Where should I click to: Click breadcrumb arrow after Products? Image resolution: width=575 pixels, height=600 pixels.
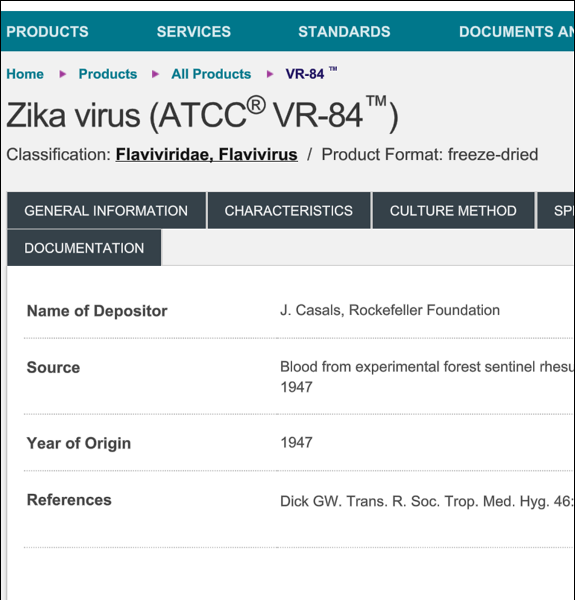pos(155,74)
